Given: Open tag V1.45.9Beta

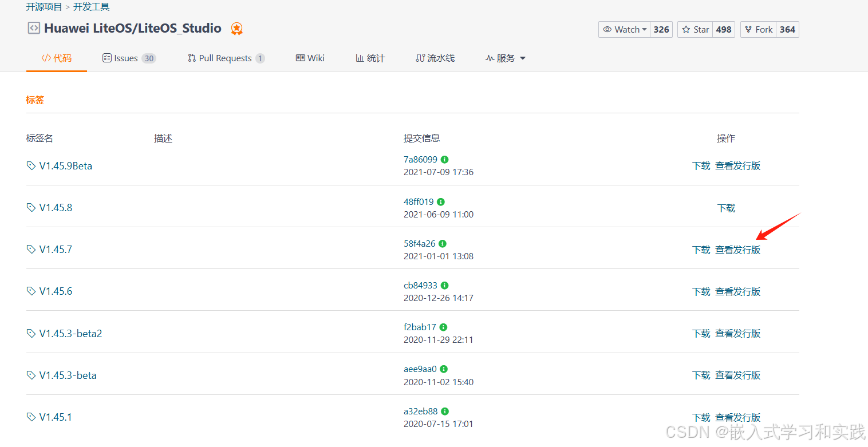Looking at the screenshot, I should (x=66, y=166).
